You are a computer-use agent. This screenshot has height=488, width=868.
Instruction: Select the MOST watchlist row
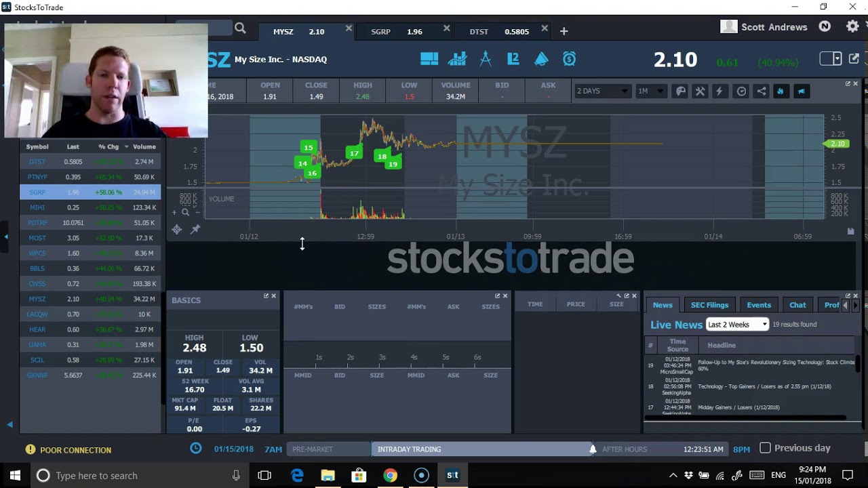point(90,238)
